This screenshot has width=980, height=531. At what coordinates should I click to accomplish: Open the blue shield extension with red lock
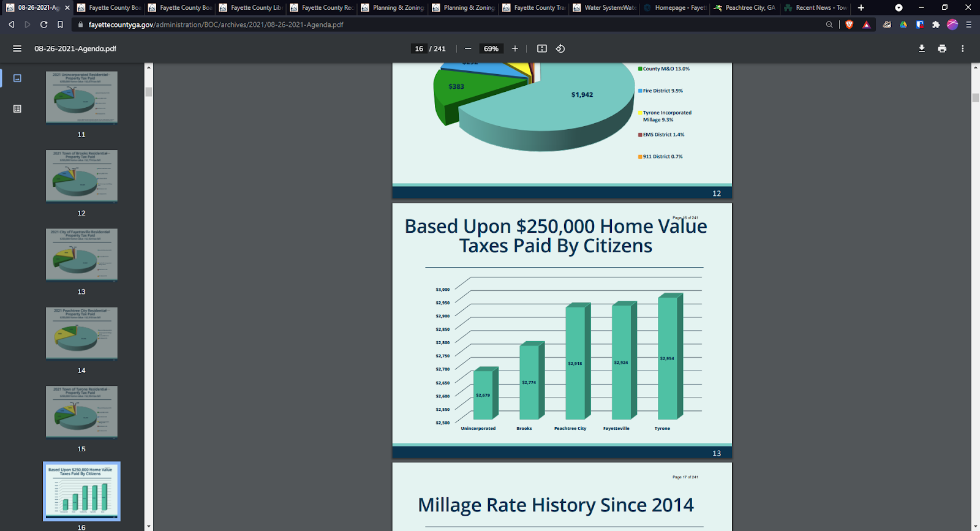(x=919, y=24)
